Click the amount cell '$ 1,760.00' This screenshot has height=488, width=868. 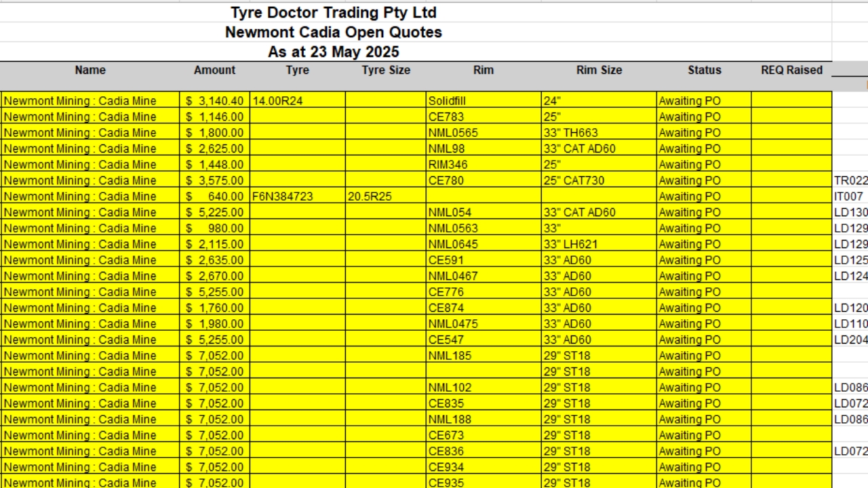(215, 308)
